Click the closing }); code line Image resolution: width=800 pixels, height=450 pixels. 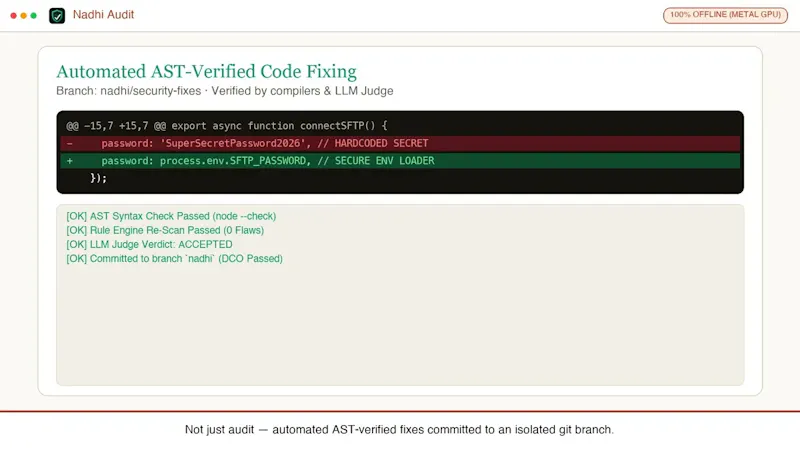98,178
